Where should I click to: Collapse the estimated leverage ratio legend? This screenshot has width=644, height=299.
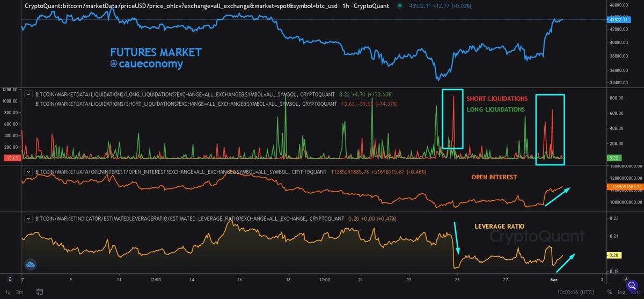(28, 218)
